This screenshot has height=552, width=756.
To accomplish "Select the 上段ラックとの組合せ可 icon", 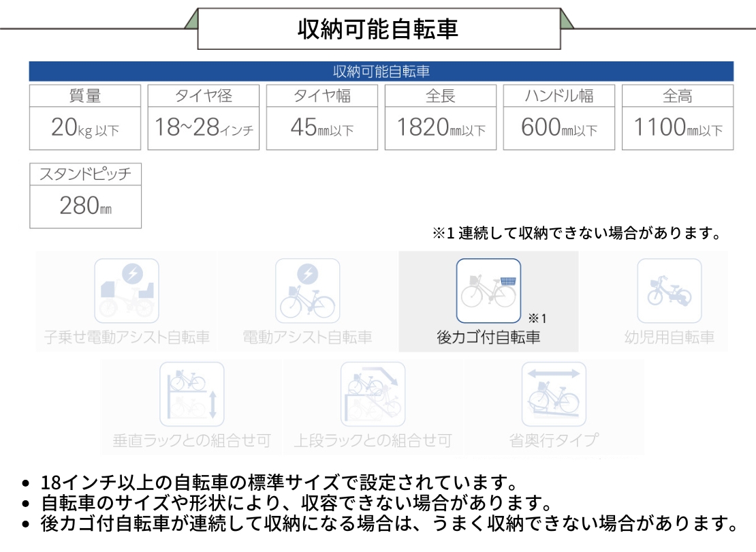I will 373,394.
